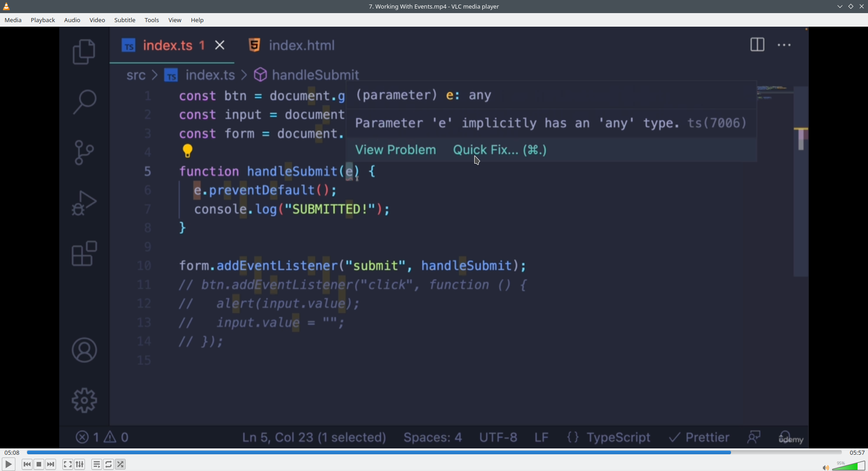Click the 'const btn' code line
868x471 pixels.
coord(262,96)
